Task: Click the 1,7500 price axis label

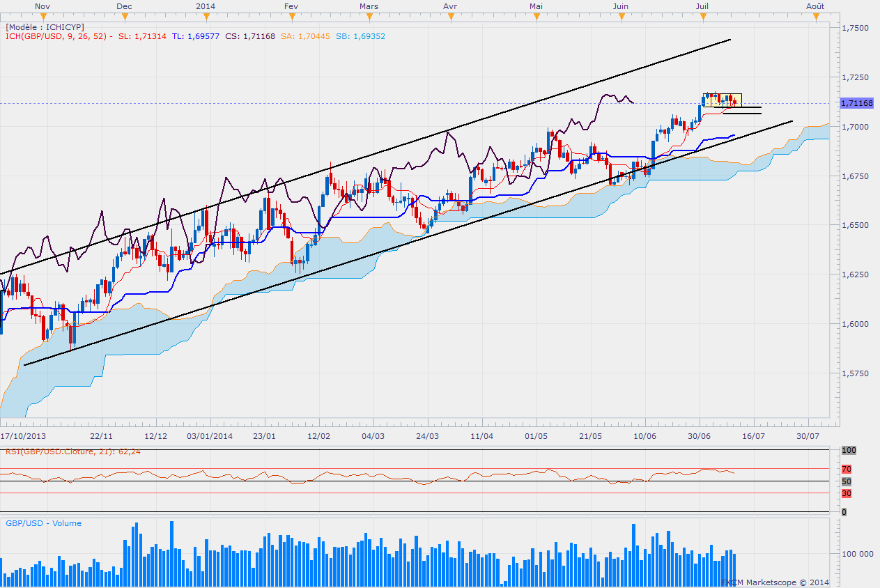Action: (854, 28)
